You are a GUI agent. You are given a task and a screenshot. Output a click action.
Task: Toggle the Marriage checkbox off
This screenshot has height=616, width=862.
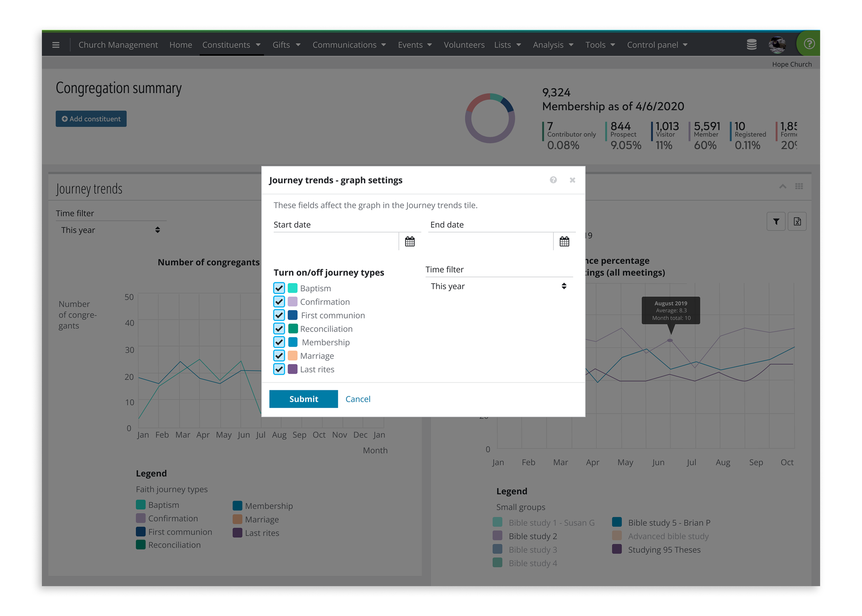(279, 356)
